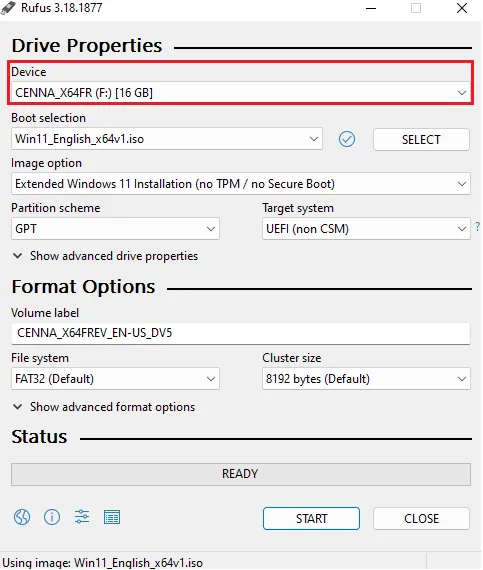This screenshot has width=483, height=570.
Task: Click the help question mark beside Target system
Action: (478, 227)
